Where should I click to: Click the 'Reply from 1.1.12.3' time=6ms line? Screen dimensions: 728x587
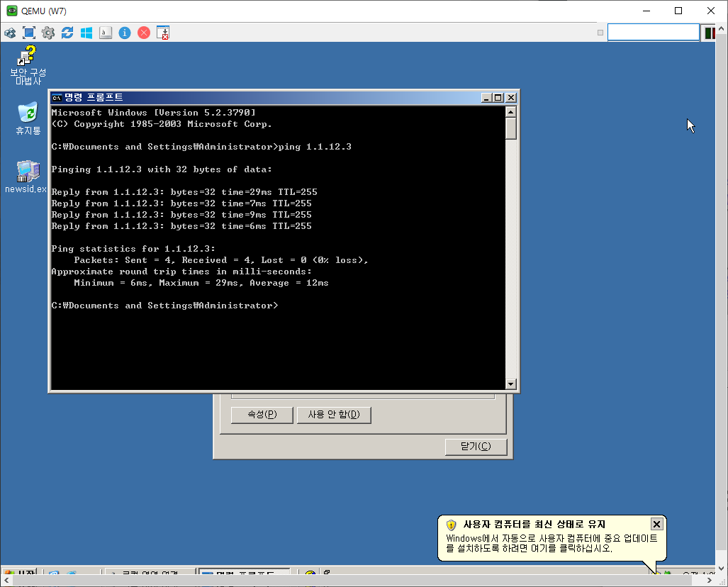pyautogui.click(x=181, y=226)
